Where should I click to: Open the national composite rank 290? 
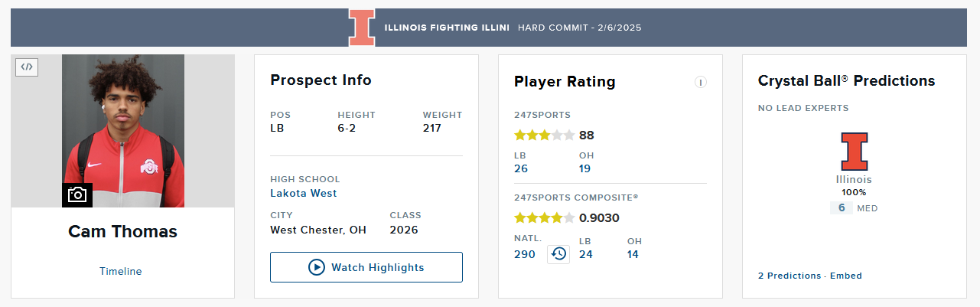click(x=525, y=254)
